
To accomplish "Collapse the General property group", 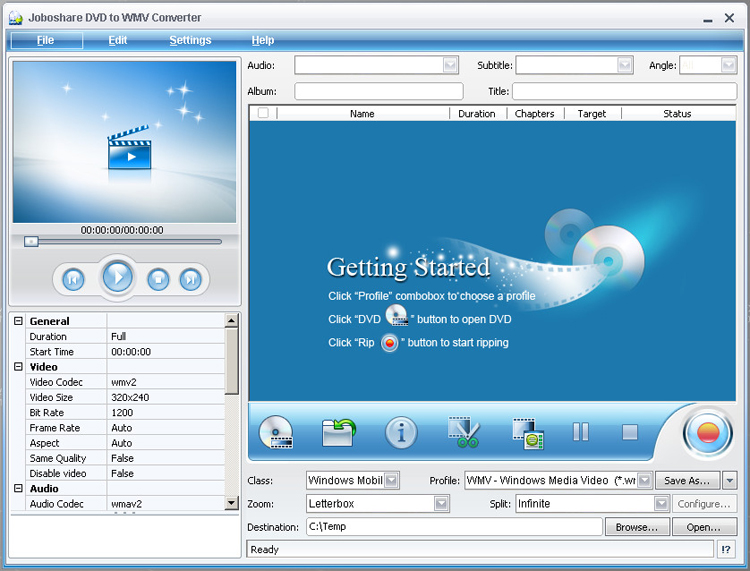I will [18, 321].
